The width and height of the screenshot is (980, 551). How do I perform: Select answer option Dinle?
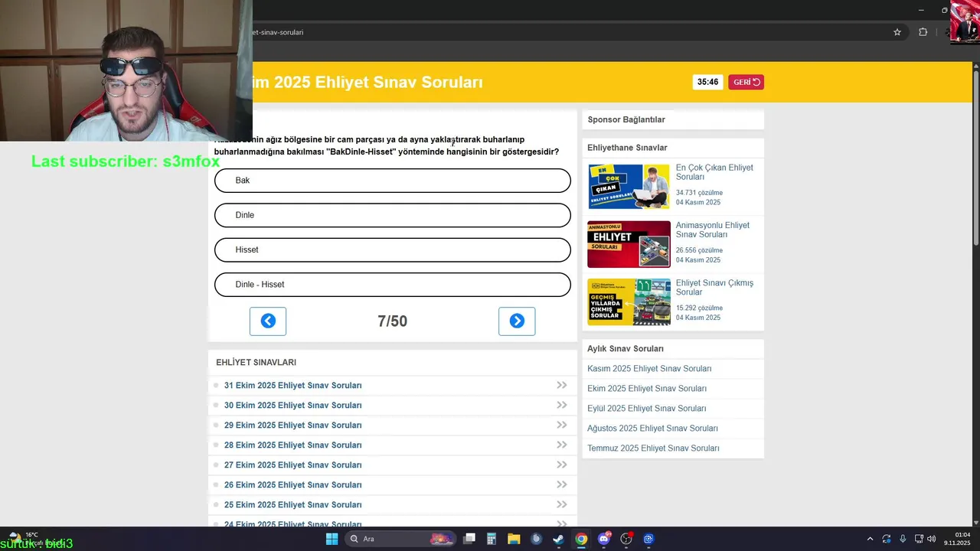(x=393, y=215)
